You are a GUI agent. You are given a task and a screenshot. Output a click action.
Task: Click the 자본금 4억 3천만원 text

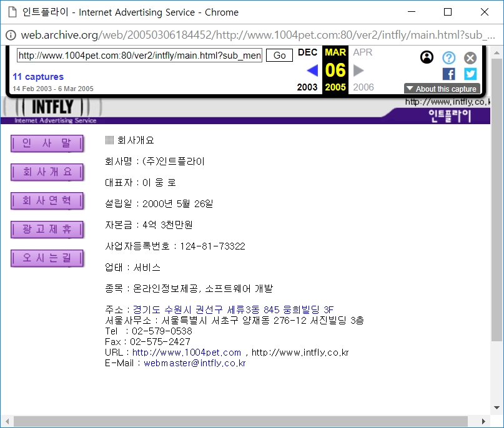point(149,225)
